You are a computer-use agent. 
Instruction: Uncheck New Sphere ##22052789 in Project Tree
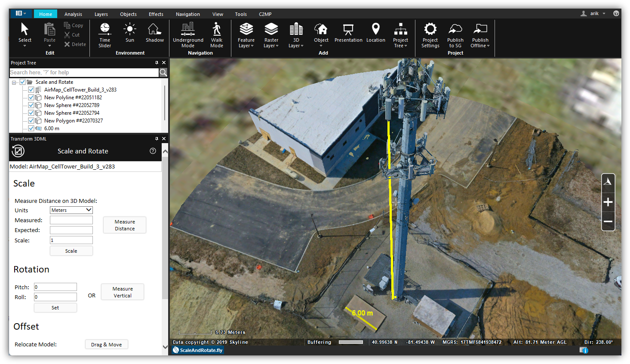(31, 105)
